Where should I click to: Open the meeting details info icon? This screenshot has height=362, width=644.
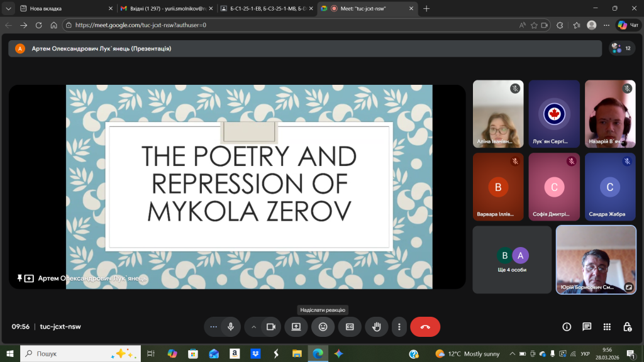click(567, 327)
